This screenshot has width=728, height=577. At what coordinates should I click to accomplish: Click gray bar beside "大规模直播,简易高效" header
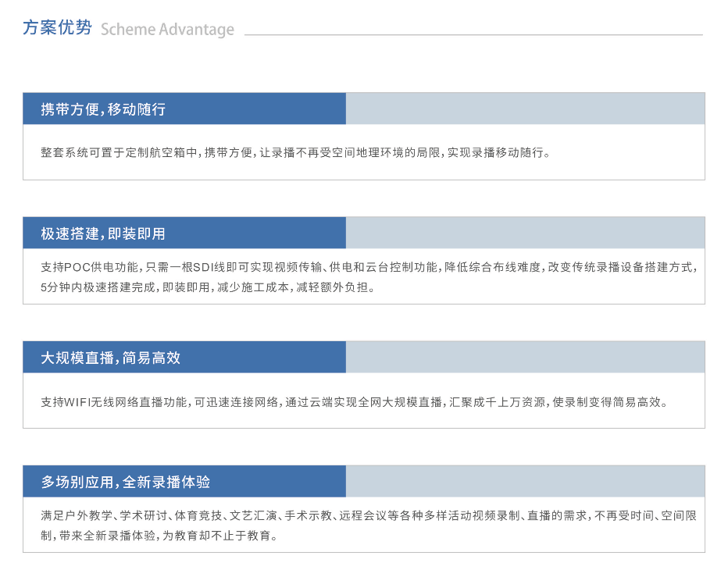pos(525,358)
